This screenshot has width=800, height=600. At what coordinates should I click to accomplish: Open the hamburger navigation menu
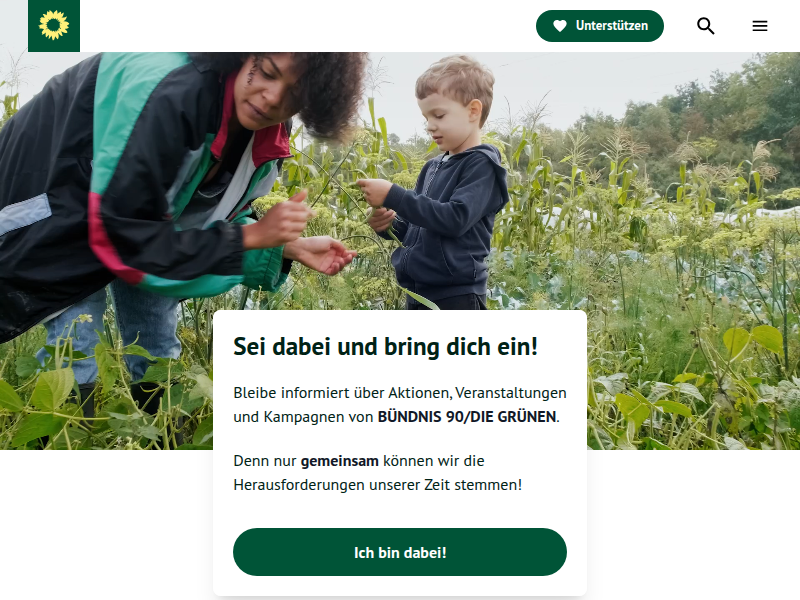point(760,26)
